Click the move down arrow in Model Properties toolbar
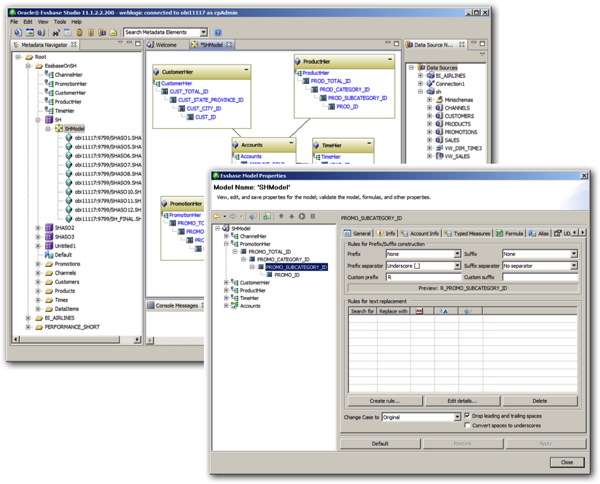Viewport: 600px width, 484px height. (292, 217)
